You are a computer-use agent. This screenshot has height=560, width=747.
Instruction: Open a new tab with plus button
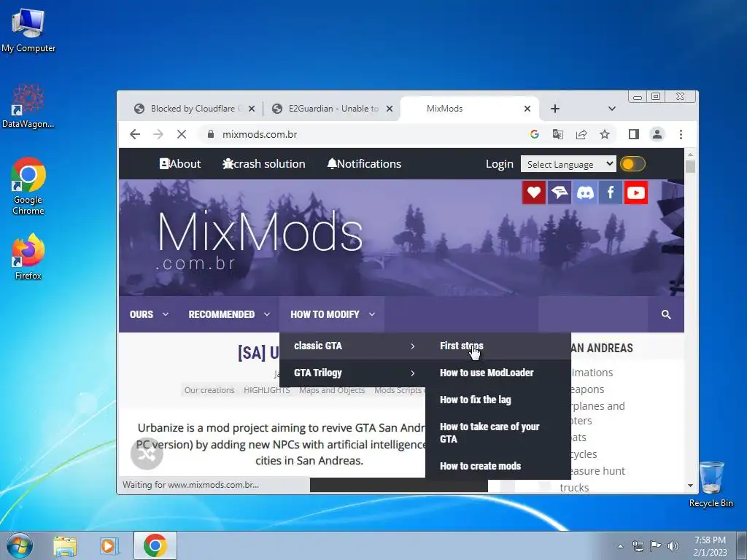coord(555,109)
